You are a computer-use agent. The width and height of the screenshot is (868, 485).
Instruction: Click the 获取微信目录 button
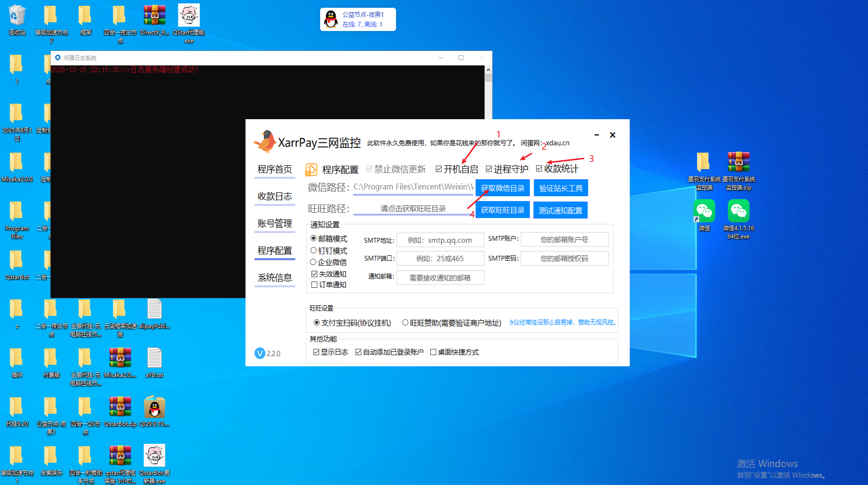click(502, 188)
